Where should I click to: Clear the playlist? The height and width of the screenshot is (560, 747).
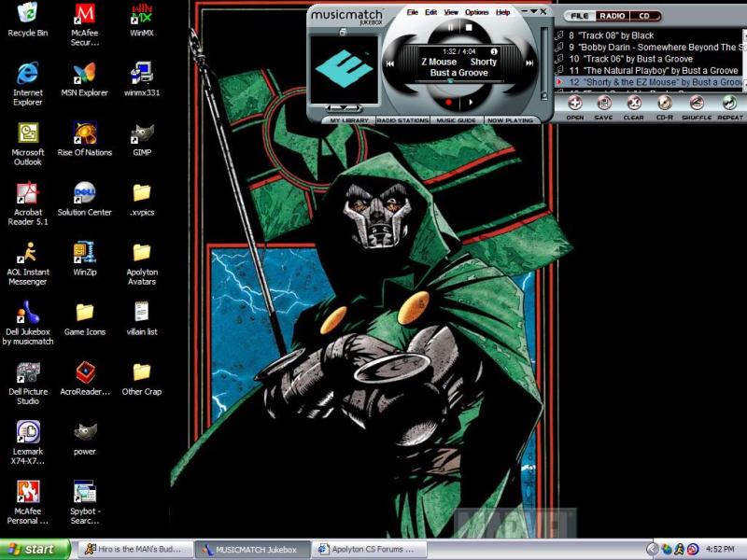[634, 104]
